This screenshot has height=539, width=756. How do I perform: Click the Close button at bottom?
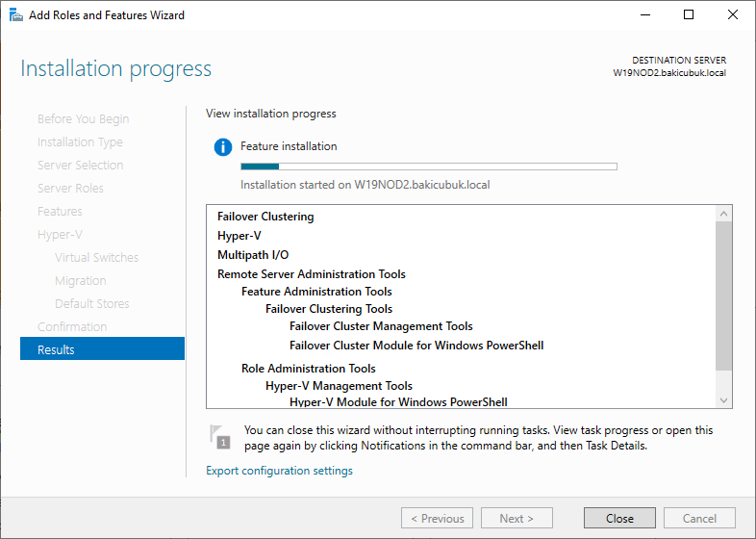[619, 518]
